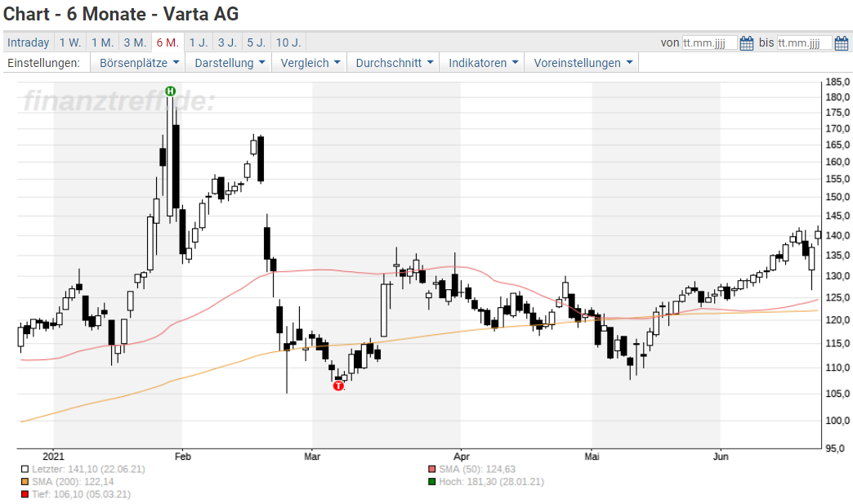Select the 10 J. timeframe tab
853x504 pixels.
click(x=288, y=42)
